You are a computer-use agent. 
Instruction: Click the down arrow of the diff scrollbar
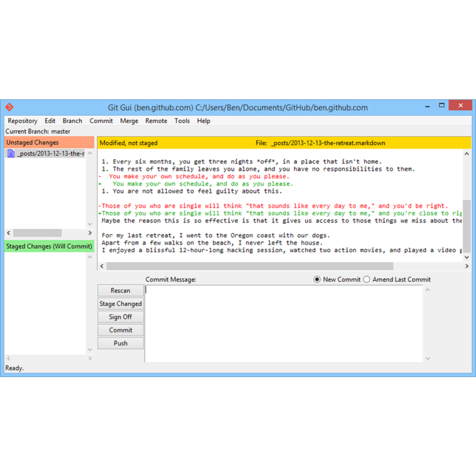(467, 257)
